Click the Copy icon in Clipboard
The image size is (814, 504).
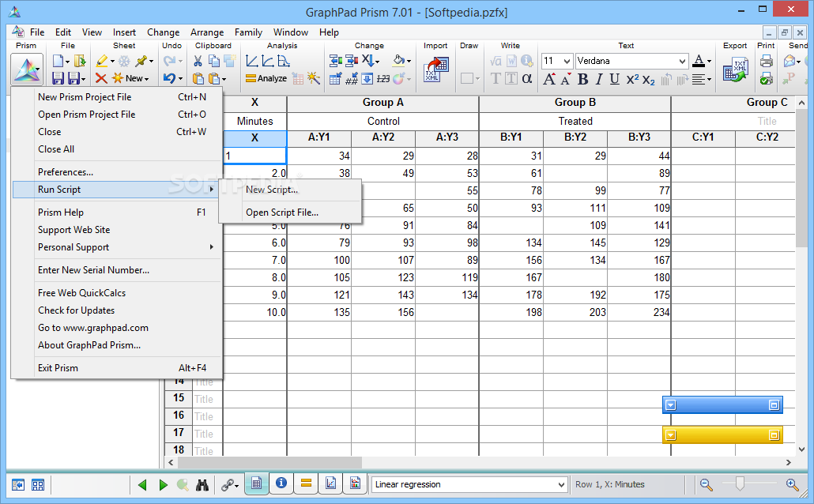click(213, 62)
